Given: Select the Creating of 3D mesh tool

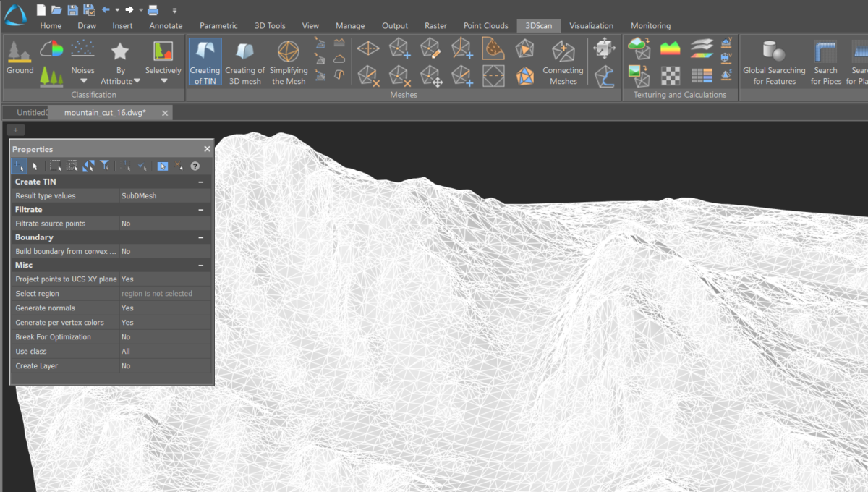Looking at the screenshot, I should (244, 61).
